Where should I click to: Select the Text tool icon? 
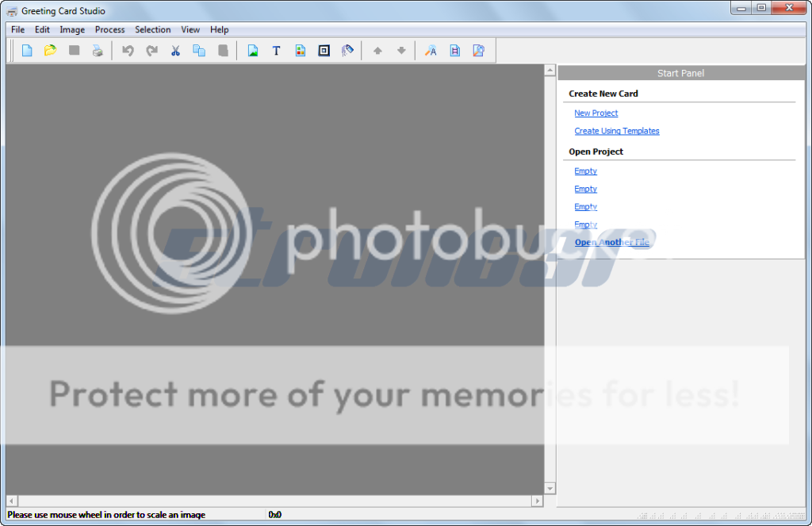(277, 50)
